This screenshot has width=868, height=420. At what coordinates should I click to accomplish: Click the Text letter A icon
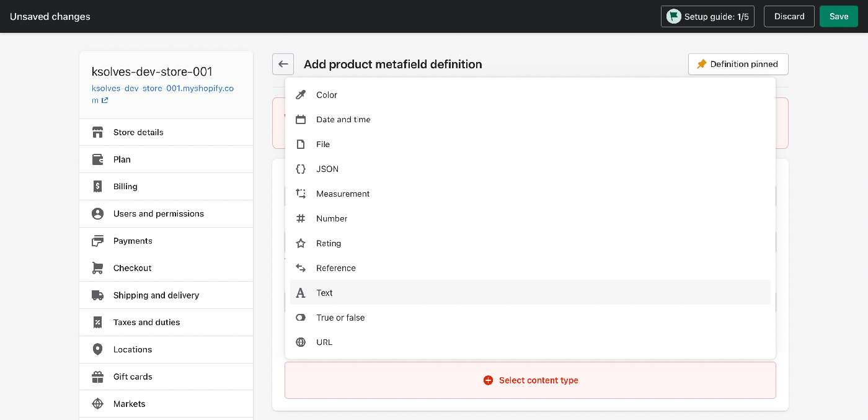click(301, 293)
